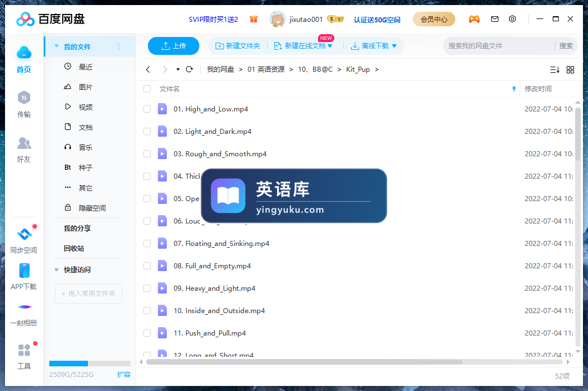
Task: Open the game controller icon
Action: [474, 18]
